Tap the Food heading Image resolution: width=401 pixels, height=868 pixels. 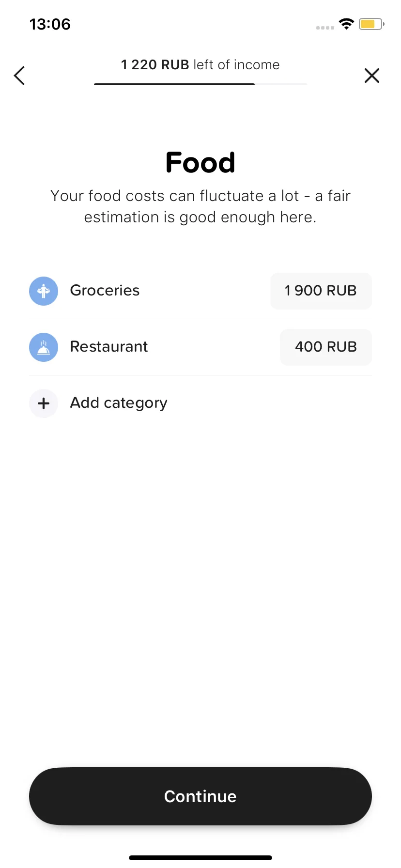point(200,162)
